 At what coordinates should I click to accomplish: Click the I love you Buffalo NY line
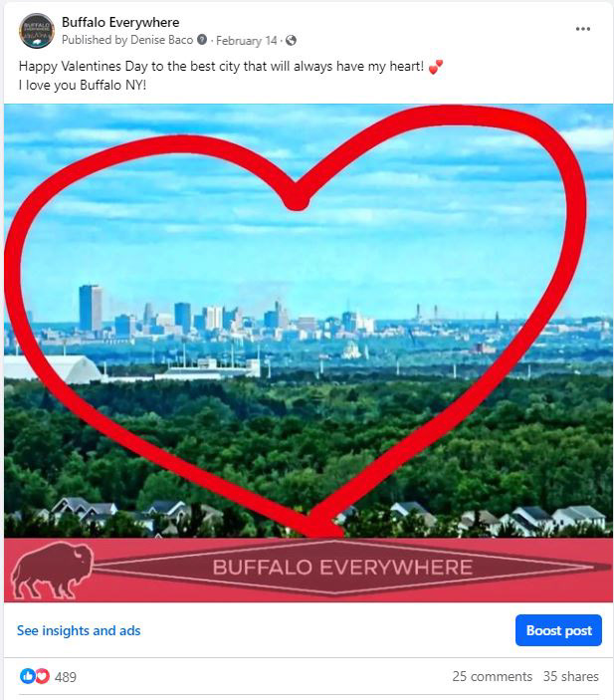coord(83,85)
